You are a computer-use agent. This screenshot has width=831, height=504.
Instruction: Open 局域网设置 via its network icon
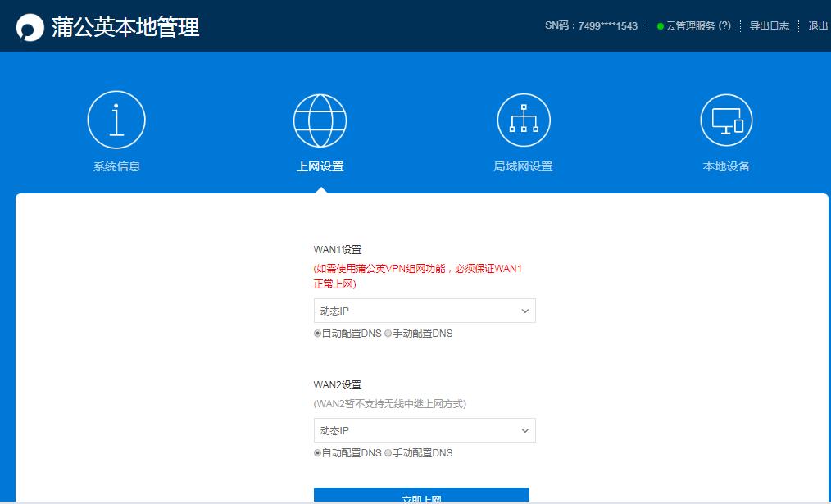tap(523, 118)
